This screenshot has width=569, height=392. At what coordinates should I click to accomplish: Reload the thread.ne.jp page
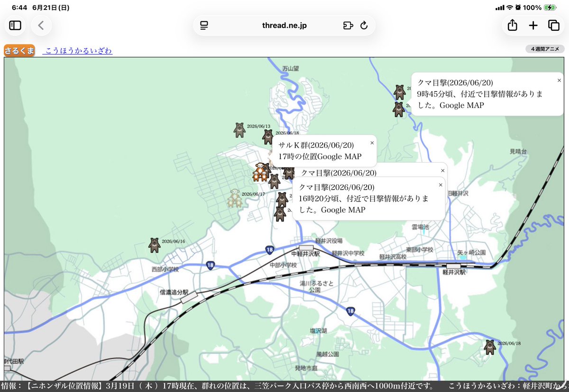(x=364, y=26)
